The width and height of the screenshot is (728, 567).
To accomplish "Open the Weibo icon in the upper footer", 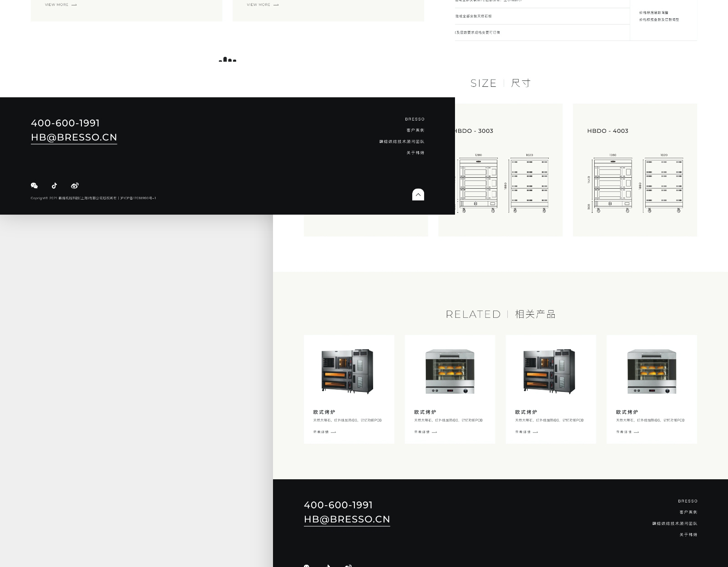I will [75, 186].
